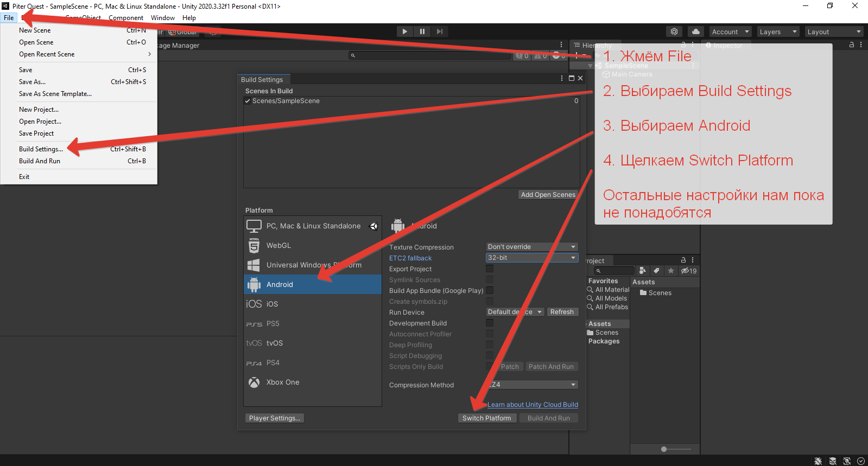Select the Universal Windows Platform entry
This screenshot has width=868, height=466.
[x=313, y=265]
